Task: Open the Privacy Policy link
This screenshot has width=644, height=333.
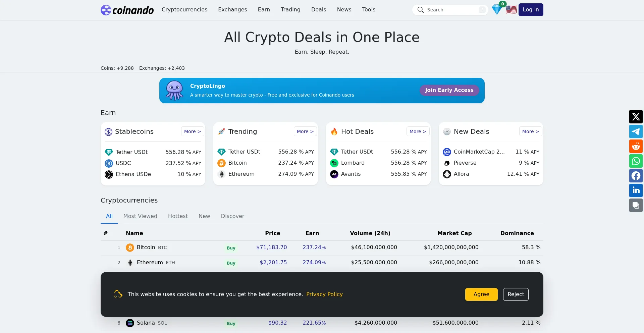Action: coord(324,294)
